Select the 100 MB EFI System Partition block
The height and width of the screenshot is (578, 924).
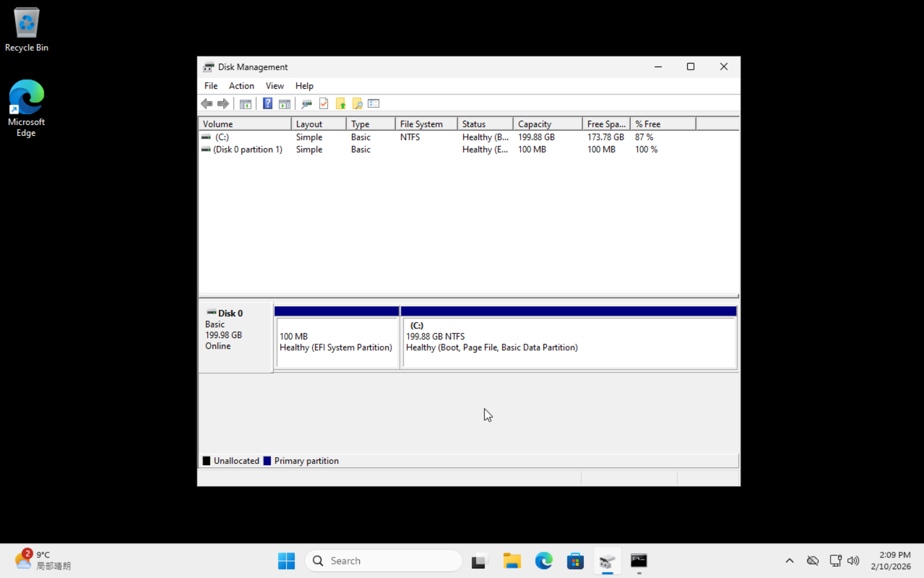pos(336,342)
